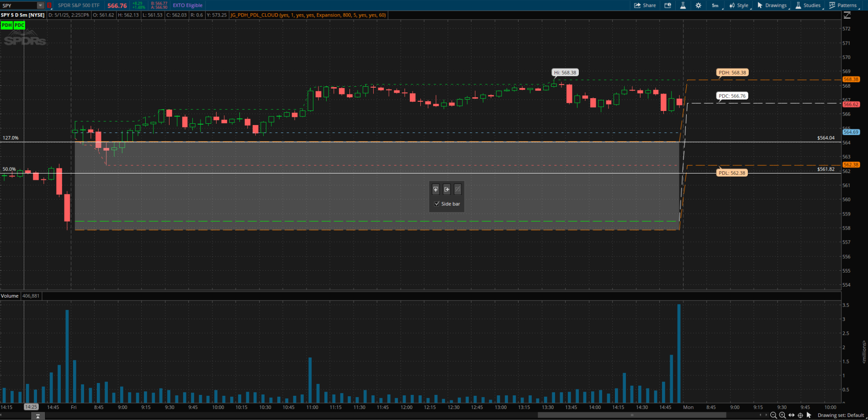Image resolution: width=868 pixels, height=420 pixels.
Task: Click the crosshair pan icon
Action: (x=800, y=415)
